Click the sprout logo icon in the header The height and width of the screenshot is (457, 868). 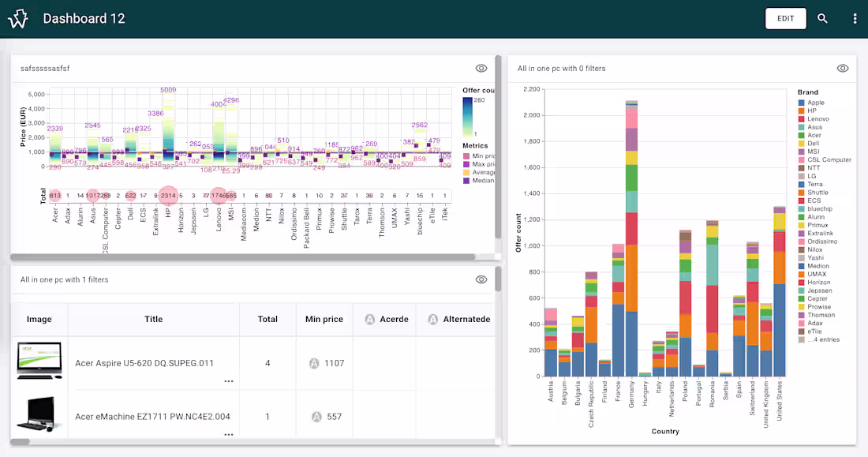click(17, 17)
